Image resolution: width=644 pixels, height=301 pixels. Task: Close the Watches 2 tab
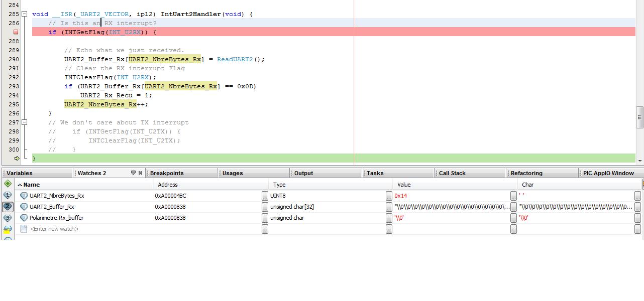pyautogui.click(x=140, y=173)
